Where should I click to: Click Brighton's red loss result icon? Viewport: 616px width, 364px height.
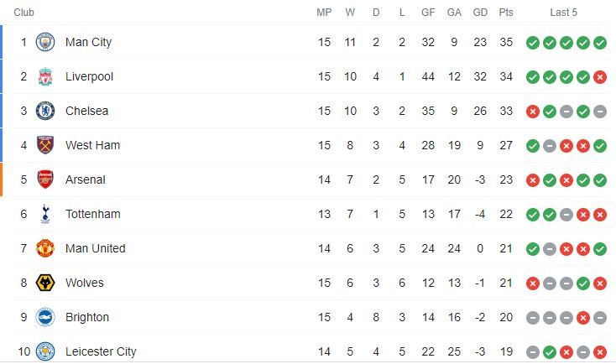point(583,317)
